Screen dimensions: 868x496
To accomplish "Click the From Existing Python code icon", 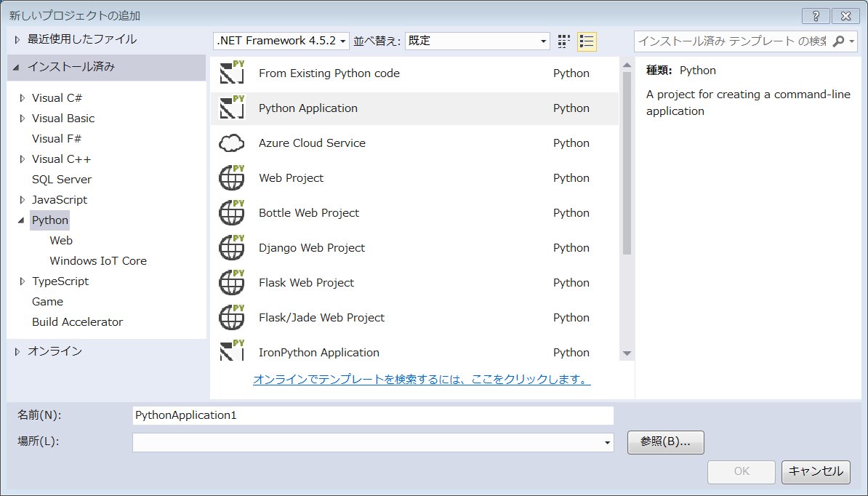I will [x=232, y=73].
